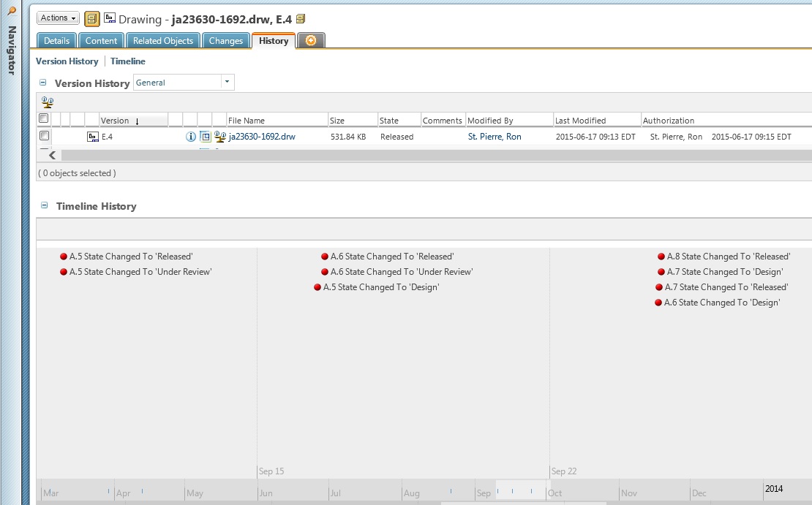Open the viewable thumbnail icon for E.4

[206, 137]
